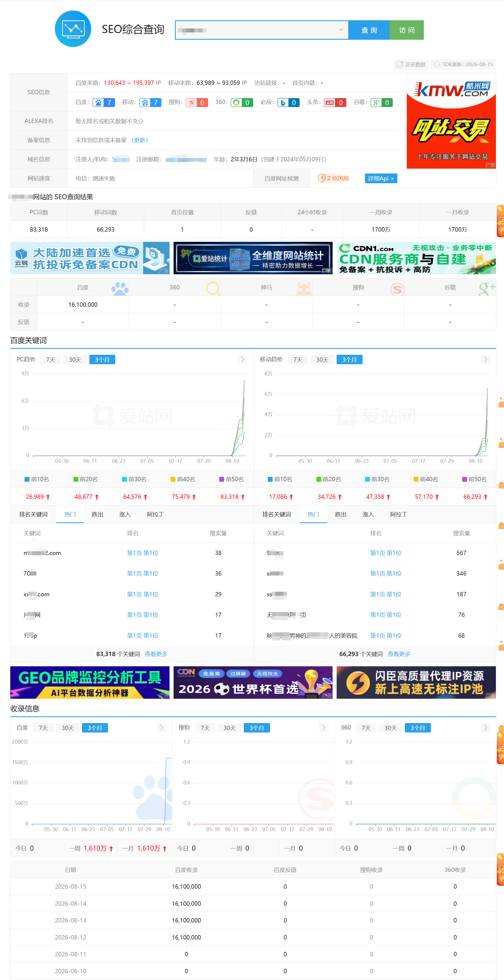Select 热门 tab in mobile keywords

pyautogui.click(x=313, y=514)
